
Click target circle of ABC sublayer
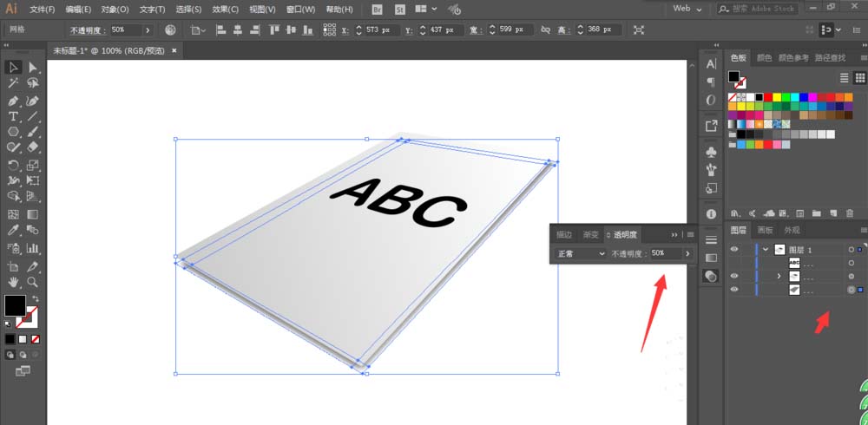(852, 263)
